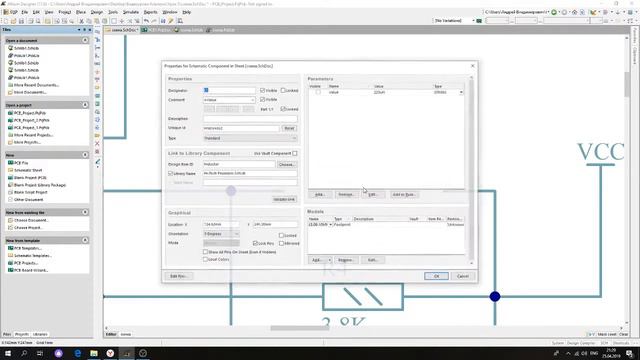The width and height of the screenshot is (640, 360).
Task: Open the model Name dropdown in Models list
Action: 330,224
